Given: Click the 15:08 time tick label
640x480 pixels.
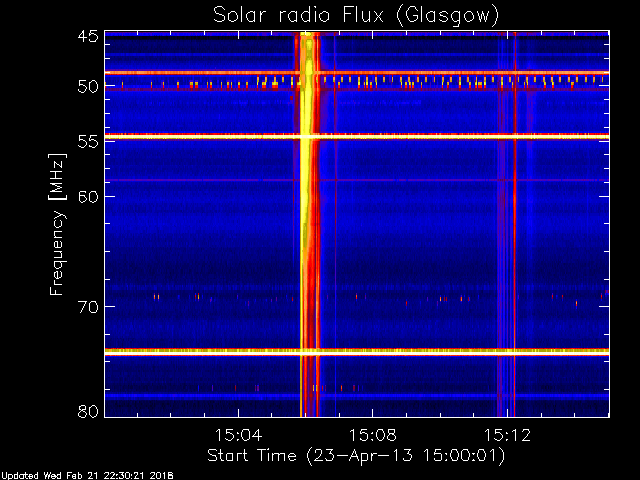Looking at the screenshot, I should click(x=372, y=435).
